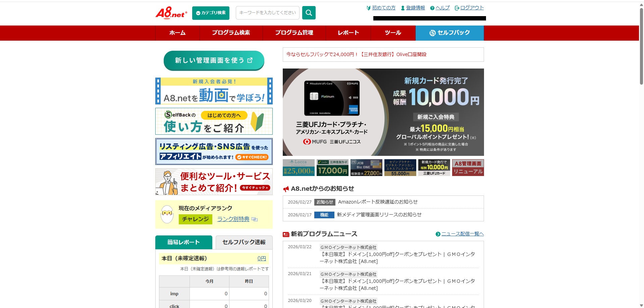The image size is (644, 308).
Task: Click the 昨日 column header in report table
Action: pos(249,281)
